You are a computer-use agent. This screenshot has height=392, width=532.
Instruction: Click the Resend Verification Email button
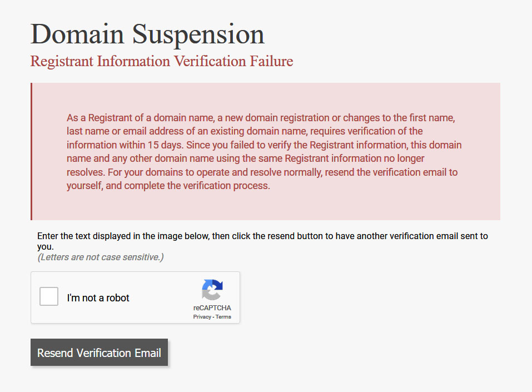coord(99,353)
